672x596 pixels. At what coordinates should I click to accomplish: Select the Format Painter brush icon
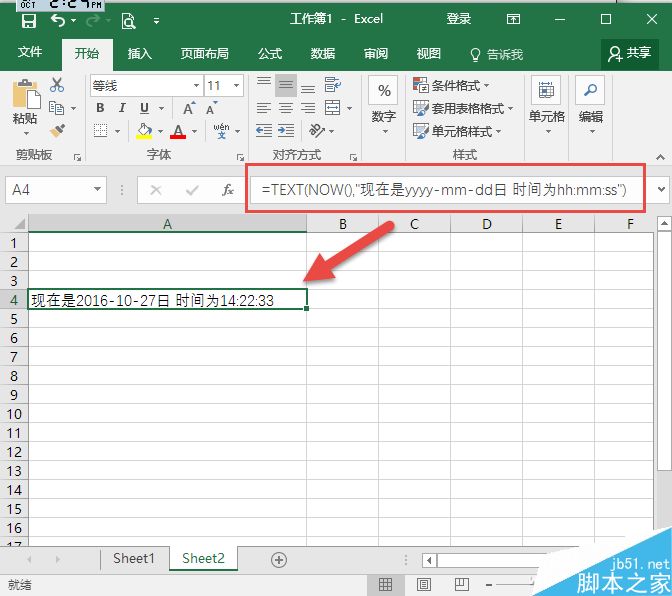(x=57, y=130)
